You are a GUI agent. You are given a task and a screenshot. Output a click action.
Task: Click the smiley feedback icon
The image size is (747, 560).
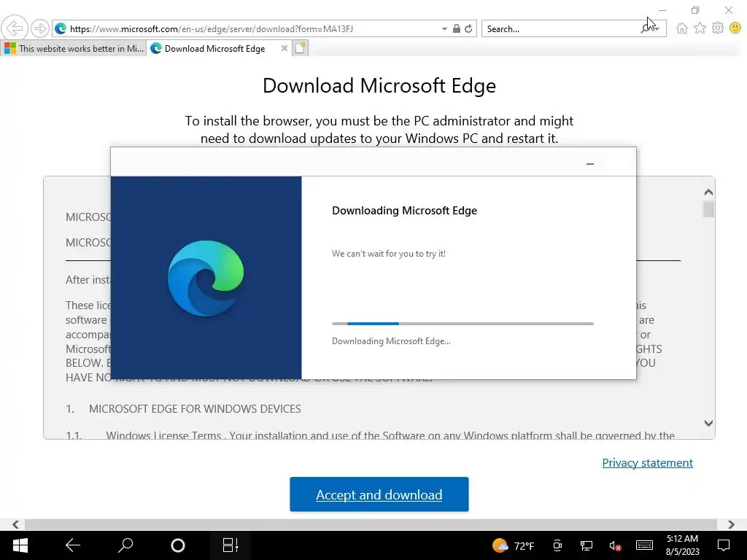[x=735, y=28]
